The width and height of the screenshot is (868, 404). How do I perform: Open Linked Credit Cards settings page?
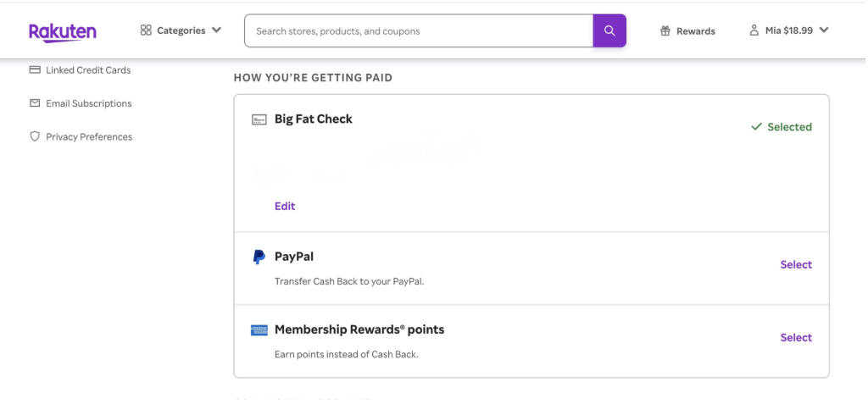(88, 70)
